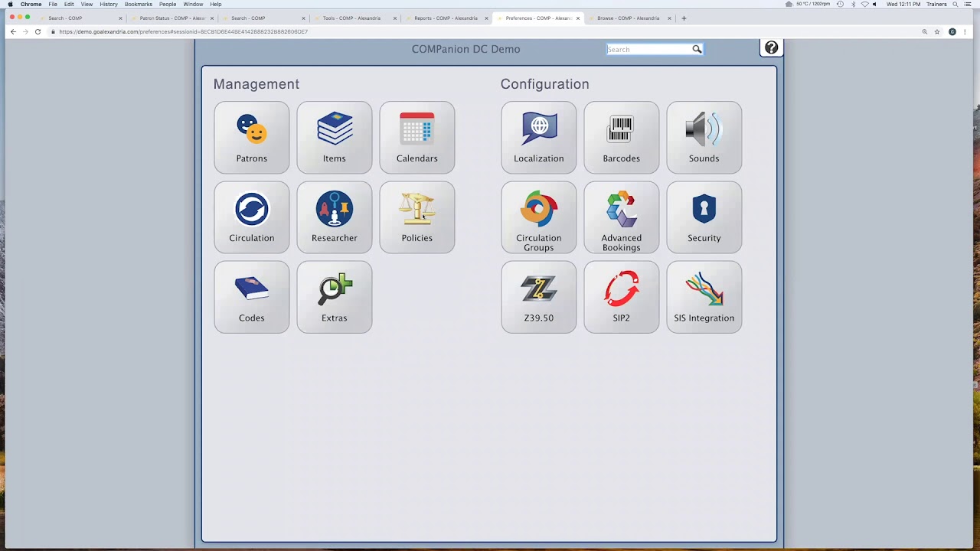Open the Window menu
The image size is (980, 551).
click(x=193, y=4)
